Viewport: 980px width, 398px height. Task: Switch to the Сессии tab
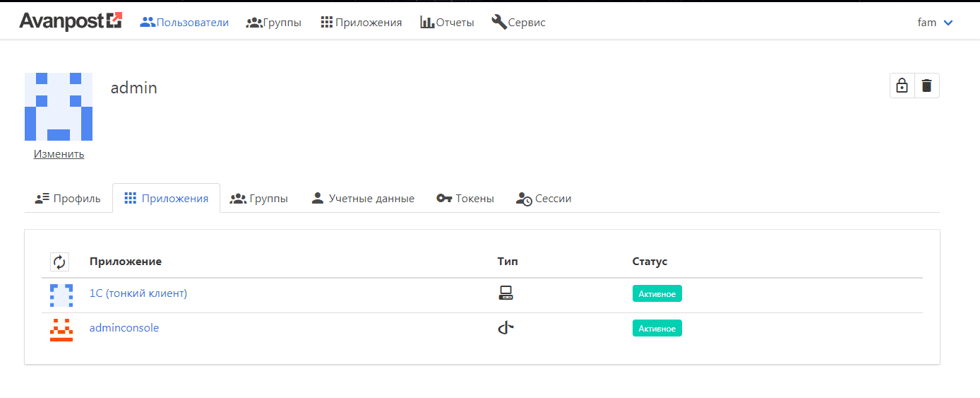click(544, 199)
